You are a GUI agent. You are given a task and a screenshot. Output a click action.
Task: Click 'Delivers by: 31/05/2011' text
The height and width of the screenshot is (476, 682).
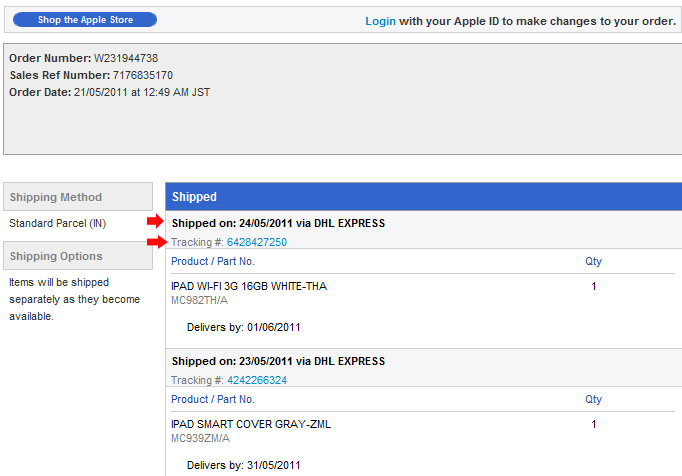[244, 465]
